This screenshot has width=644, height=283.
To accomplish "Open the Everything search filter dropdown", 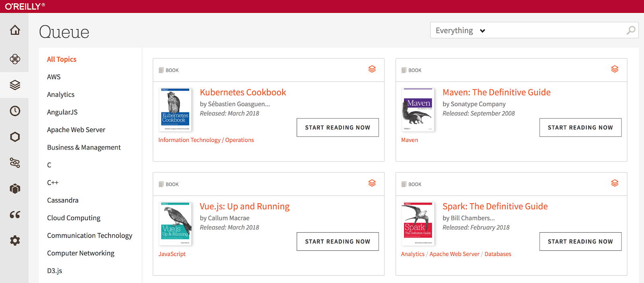I will [x=460, y=31].
